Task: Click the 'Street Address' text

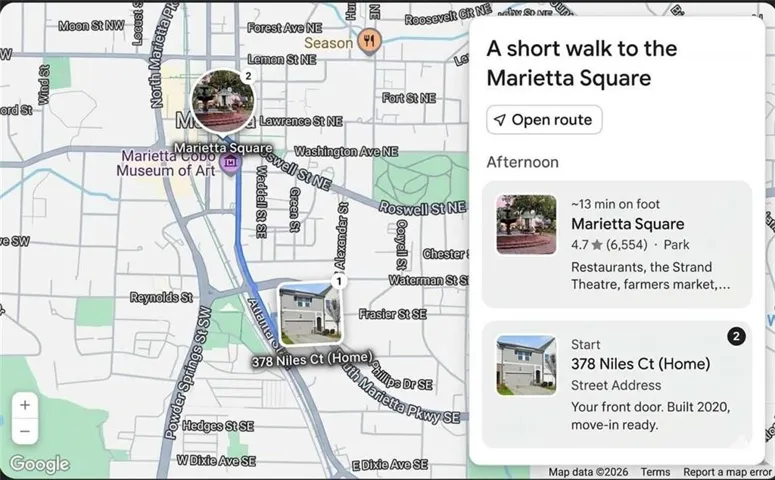Action: coord(616,385)
